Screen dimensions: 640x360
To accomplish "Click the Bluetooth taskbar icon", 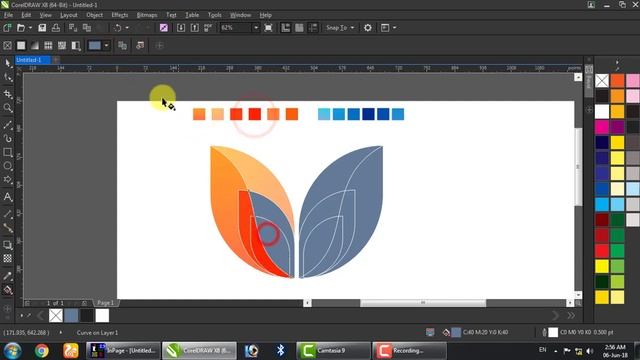I will click(280, 351).
